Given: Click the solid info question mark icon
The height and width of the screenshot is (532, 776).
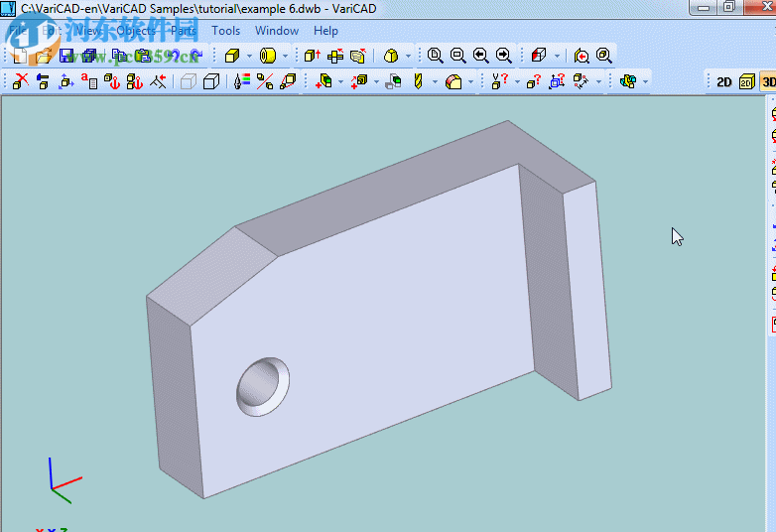Looking at the screenshot, I should (x=534, y=81).
